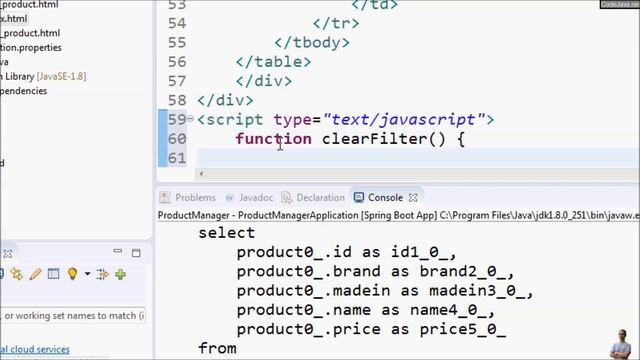The image size is (640, 360).
Task: Open the x.html file in the explorer
Action: point(13,18)
